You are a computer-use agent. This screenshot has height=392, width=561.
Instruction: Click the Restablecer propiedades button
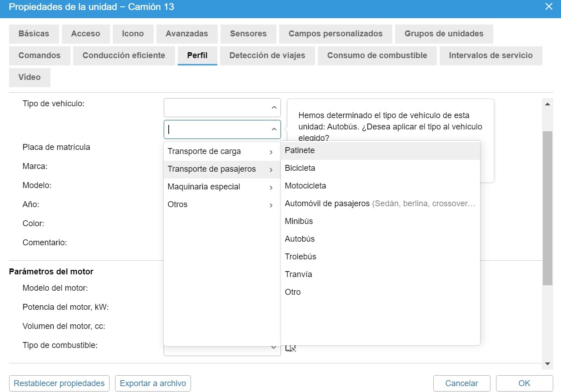tap(59, 383)
